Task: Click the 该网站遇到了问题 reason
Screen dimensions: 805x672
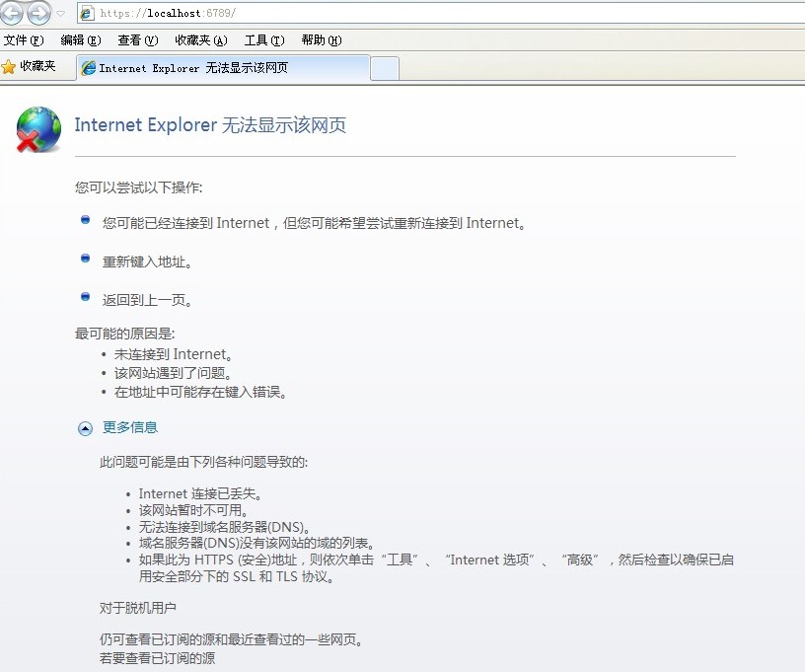Action: [x=174, y=373]
